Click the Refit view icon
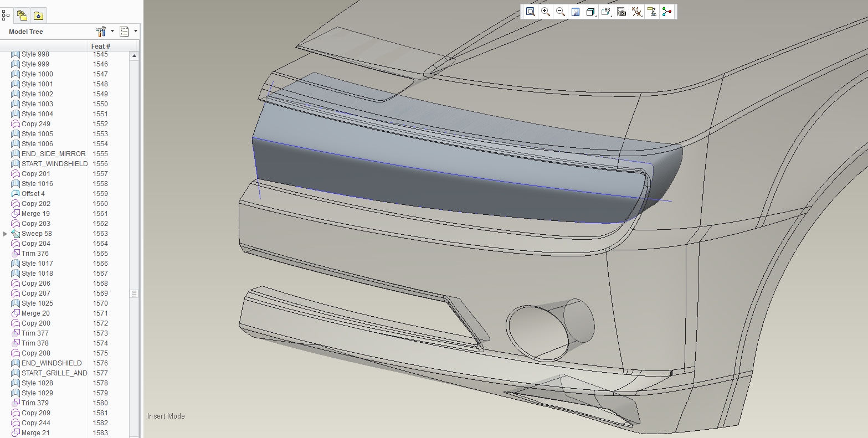The height and width of the screenshot is (438, 868). click(530, 12)
